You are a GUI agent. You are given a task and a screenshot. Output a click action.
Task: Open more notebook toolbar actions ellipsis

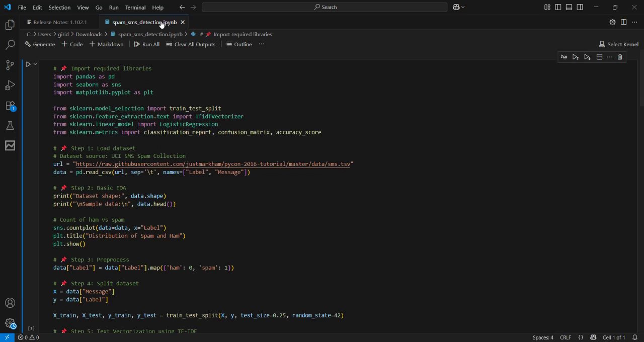coord(261,44)
